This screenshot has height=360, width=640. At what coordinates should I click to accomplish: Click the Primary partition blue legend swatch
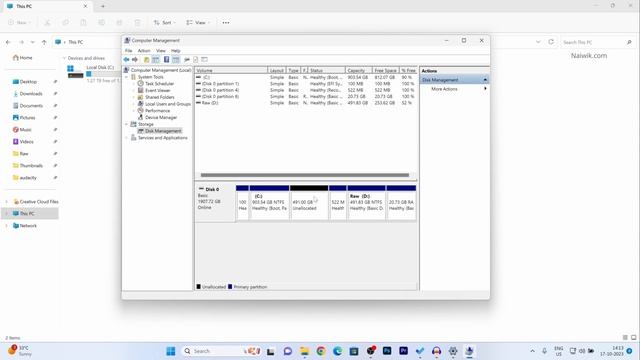point(230,287)
